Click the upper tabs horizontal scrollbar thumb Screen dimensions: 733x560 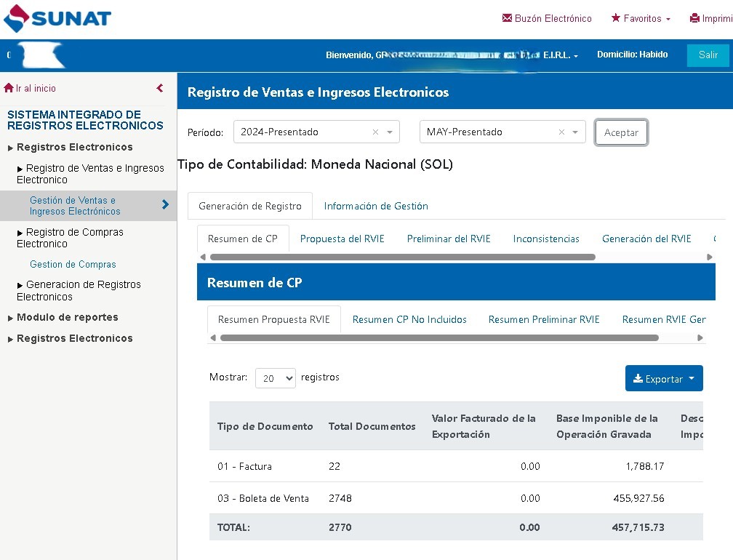403,257
